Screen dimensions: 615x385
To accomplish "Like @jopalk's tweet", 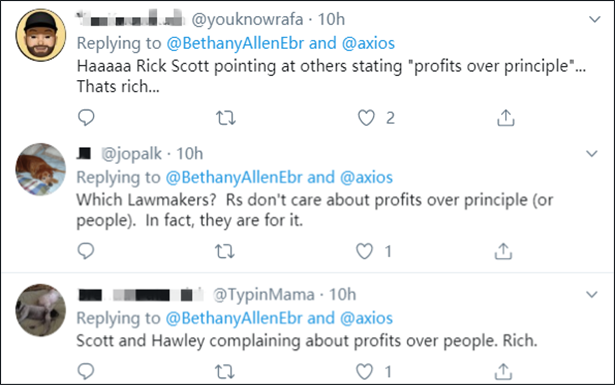I will coord(364,251).
